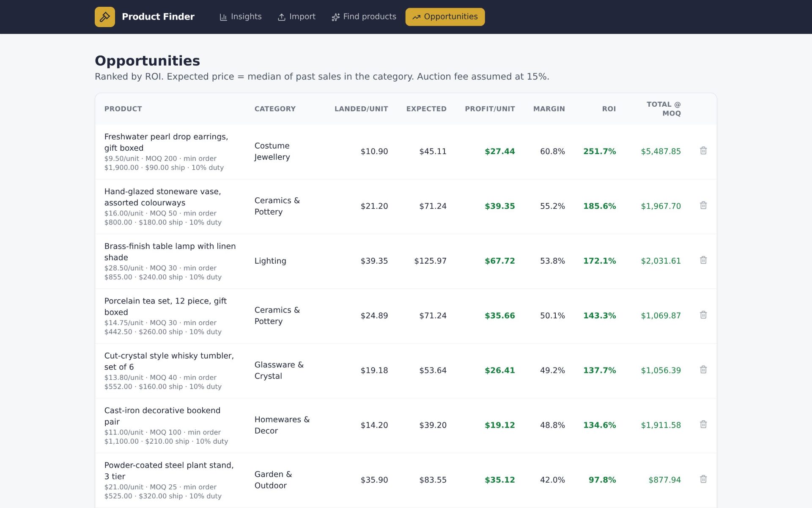Viewport: 812px width, 508px height.
Task: Select the Hand-glazed stoneware vase product name
Action: 163,197
